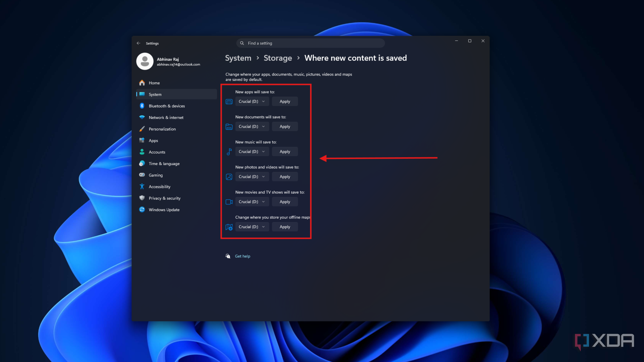The width and height of the screenshot is (644, 362).
Task: Click the new apps storage icon
Action: pos(229,102)
